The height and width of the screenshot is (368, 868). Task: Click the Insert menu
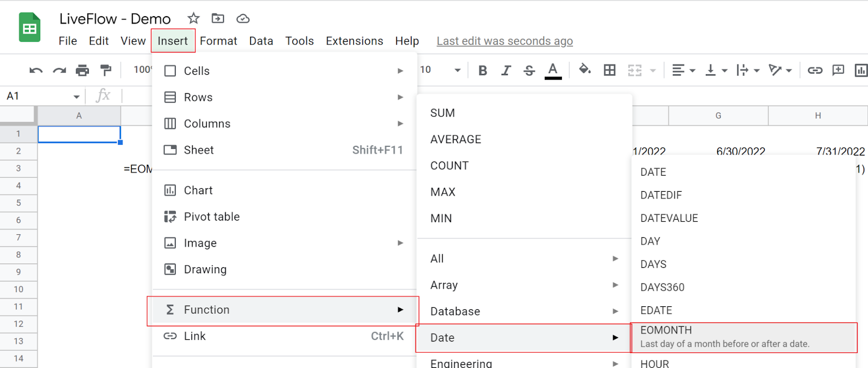click(173, 41)
